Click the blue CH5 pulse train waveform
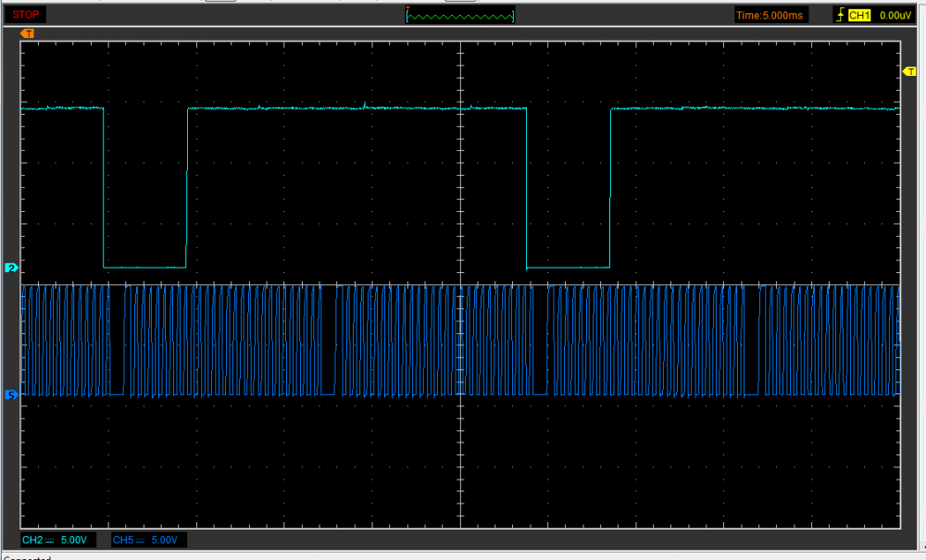This screenshot has height=560, width=926. click(231, 340)
